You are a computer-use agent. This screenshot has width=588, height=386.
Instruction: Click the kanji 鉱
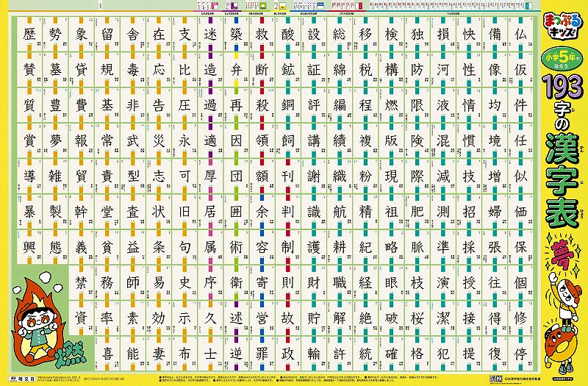[287, 70]
